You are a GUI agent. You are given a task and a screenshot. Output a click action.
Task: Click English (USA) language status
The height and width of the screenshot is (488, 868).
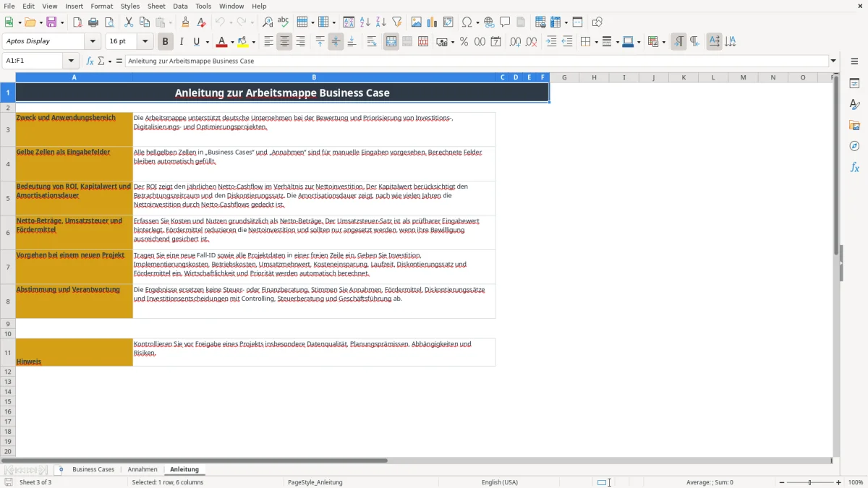click(x=500, y=482)
